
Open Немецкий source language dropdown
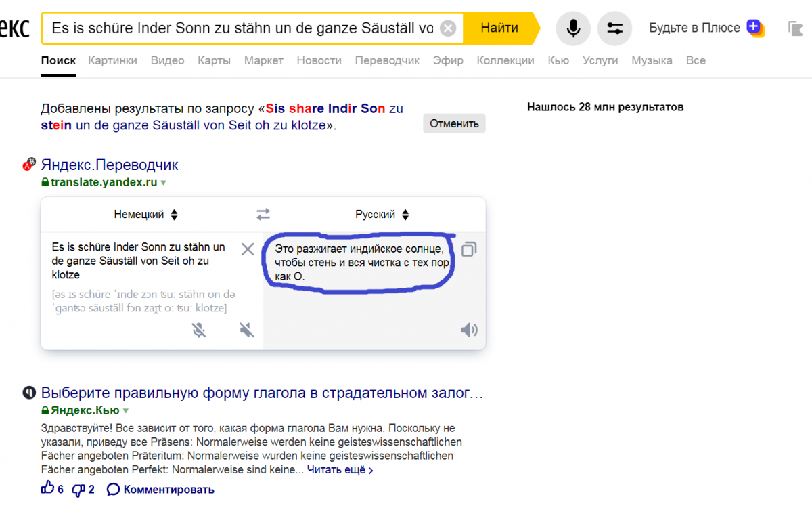tap(145, 215)
